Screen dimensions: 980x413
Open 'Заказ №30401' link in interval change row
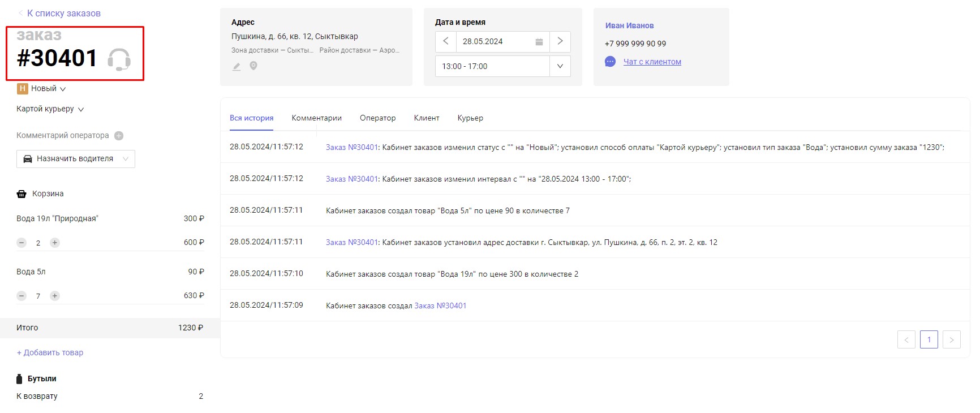pos(351,179)
